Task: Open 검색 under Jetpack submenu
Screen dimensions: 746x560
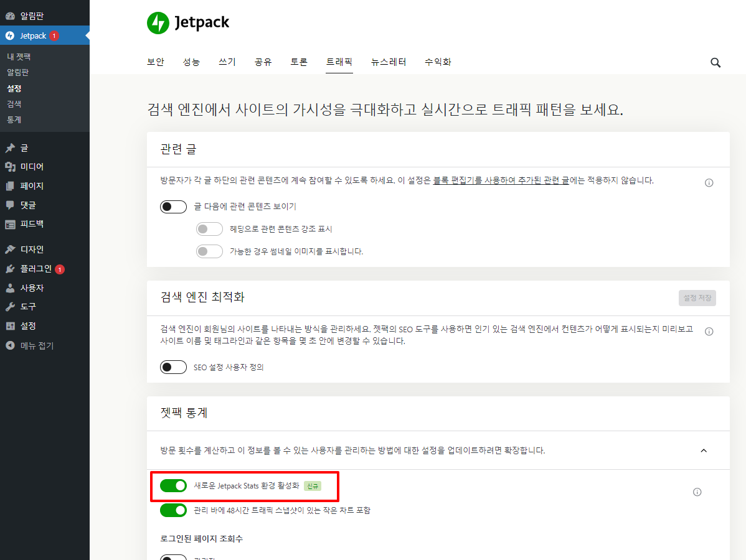Action: (14, 104)
